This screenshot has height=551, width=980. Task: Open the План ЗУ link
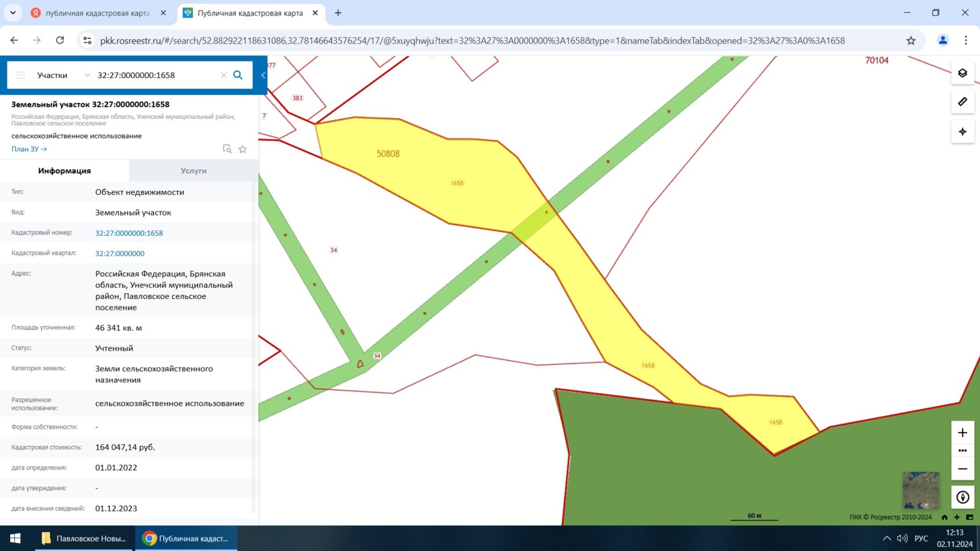(29, 149)
